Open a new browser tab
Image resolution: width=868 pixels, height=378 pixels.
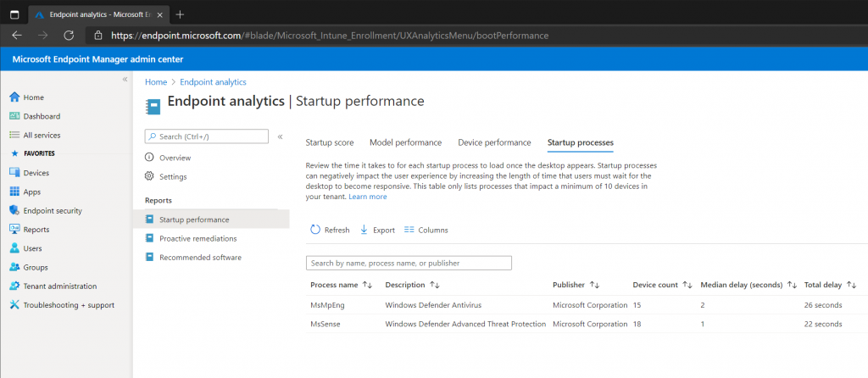(180, 14)
